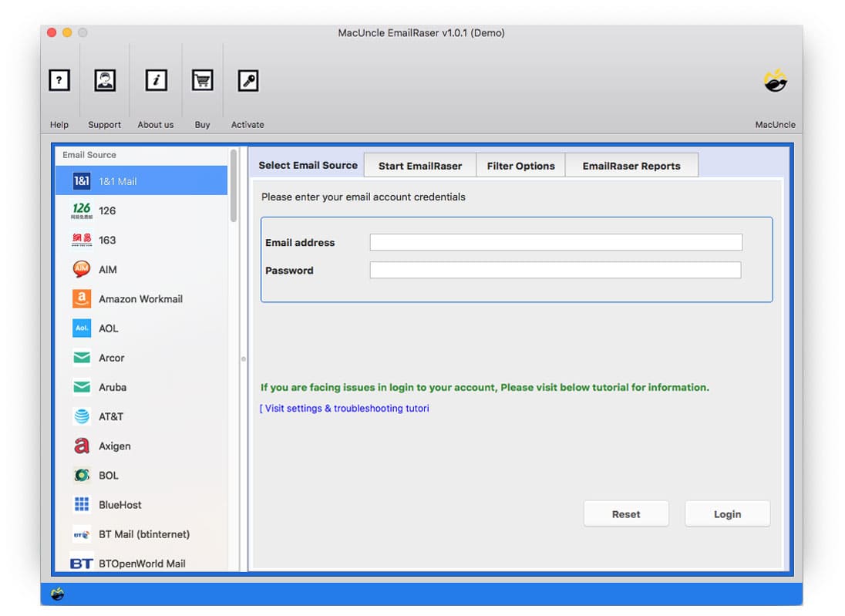Click the Reset button

pos(626,513)
